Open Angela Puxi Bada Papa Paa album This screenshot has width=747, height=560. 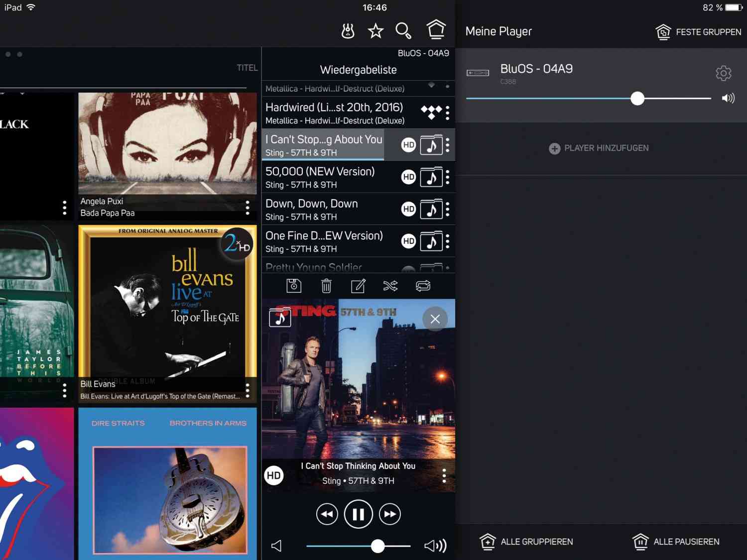(167, 156)
